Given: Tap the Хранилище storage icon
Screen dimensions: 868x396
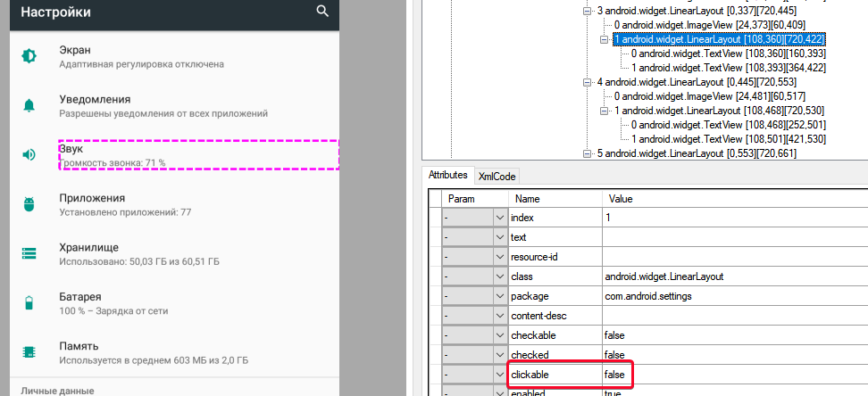Looking at the screenshot, I should [x=29, y=253].
